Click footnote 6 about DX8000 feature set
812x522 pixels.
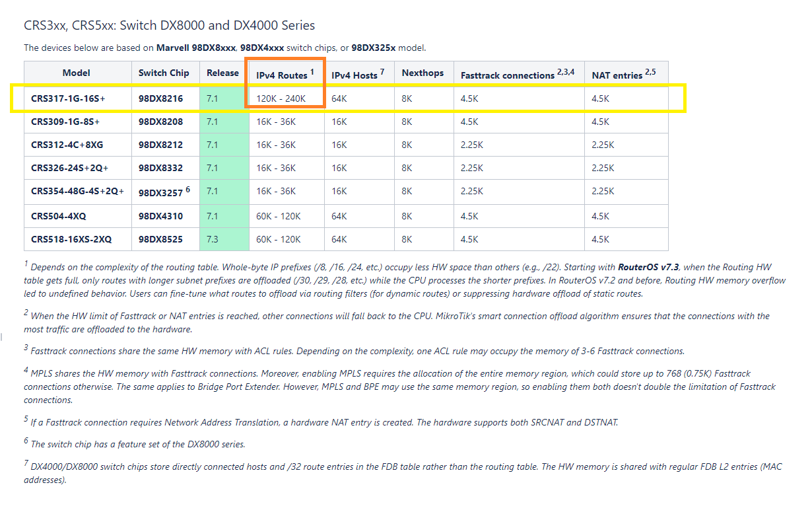[x=135, y=443]
